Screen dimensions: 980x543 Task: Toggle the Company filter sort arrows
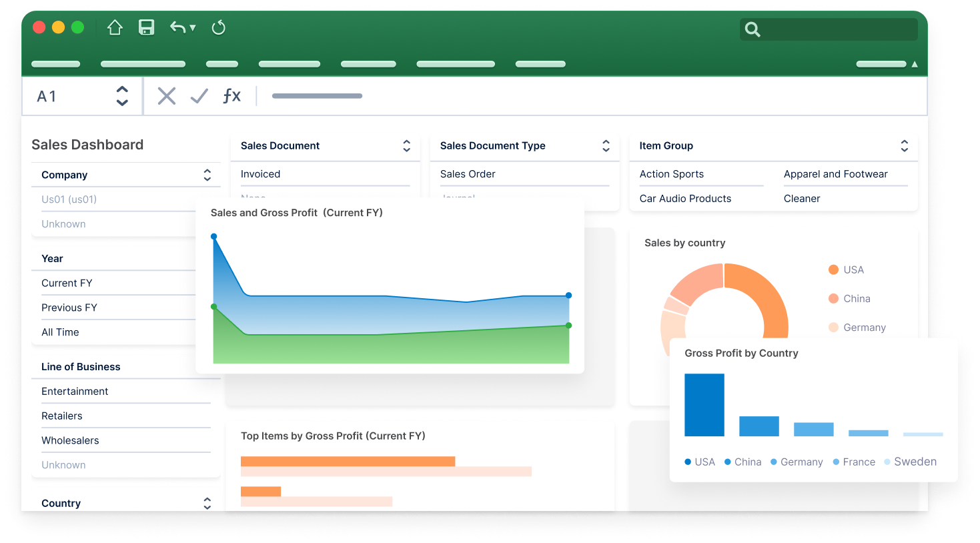207,175
